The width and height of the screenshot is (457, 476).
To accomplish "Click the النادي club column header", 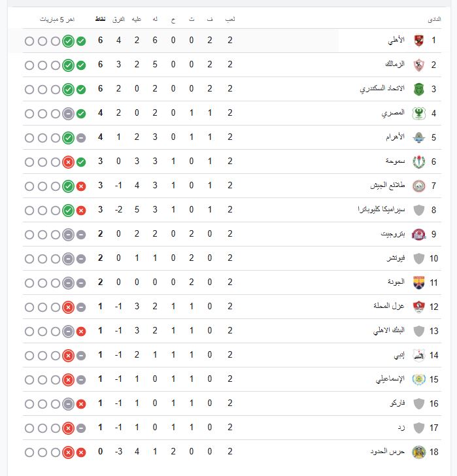I will tap(434, 20).
